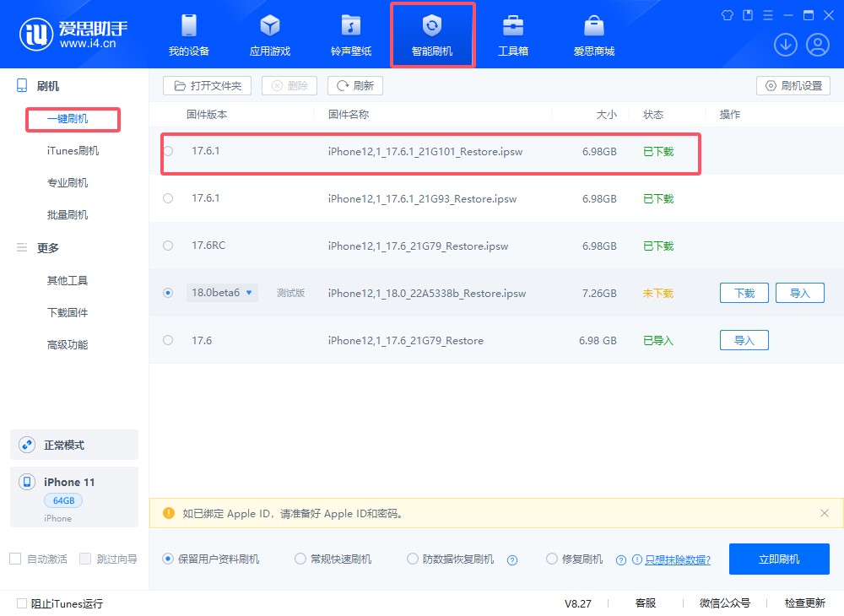The image size is (844, 616).
Task: Click 打开文件夹 open folder button
Action: tap(208, 85)
